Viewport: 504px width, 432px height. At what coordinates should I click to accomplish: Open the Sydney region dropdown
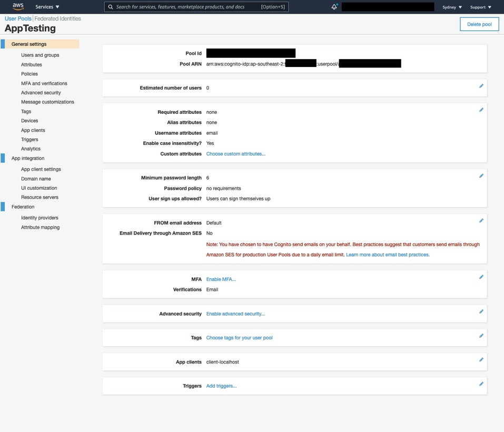tap(452, 7)
